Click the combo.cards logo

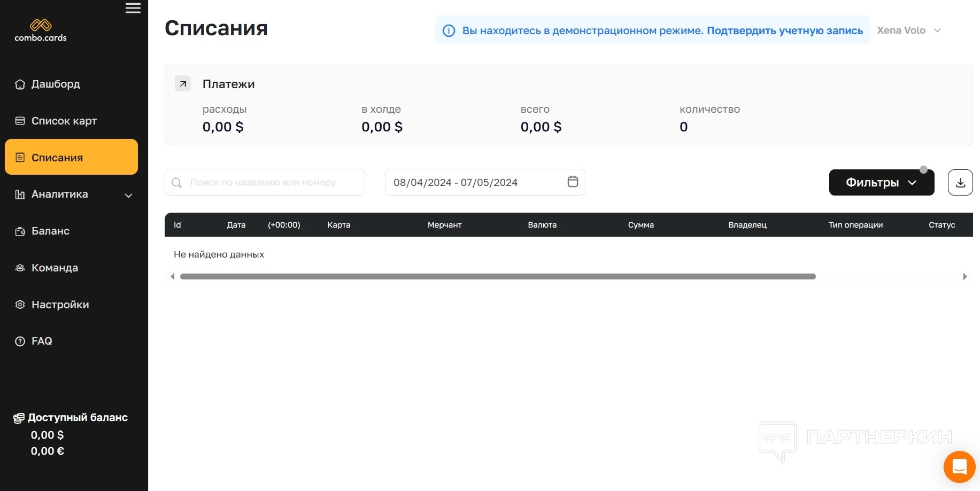click(x=41, y=30)
